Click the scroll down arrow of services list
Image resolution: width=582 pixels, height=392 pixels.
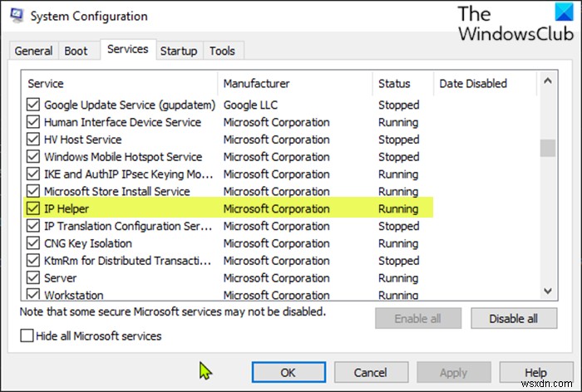tap(548, 291)
